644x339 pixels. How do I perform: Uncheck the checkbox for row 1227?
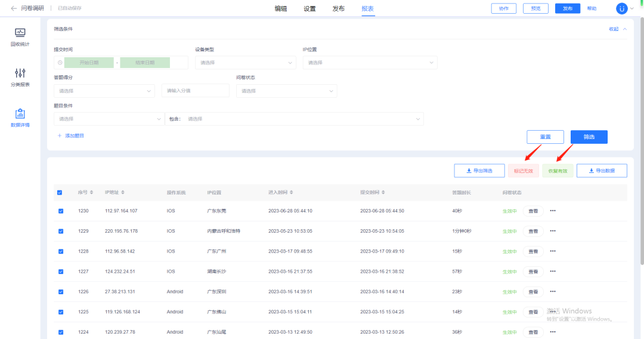[x=61, y=272]
